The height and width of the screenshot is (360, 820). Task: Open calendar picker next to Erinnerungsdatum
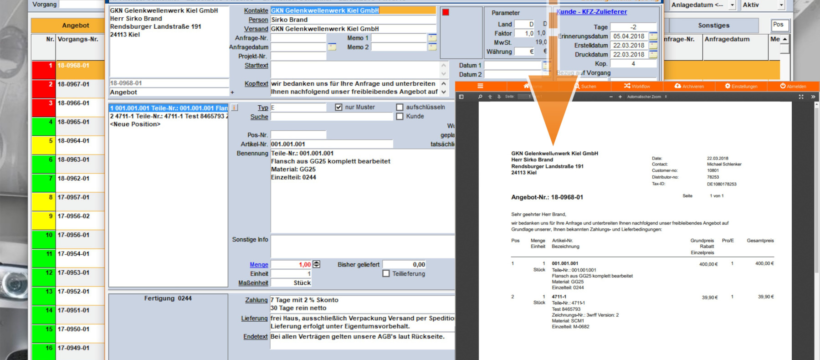pos(653,36)
